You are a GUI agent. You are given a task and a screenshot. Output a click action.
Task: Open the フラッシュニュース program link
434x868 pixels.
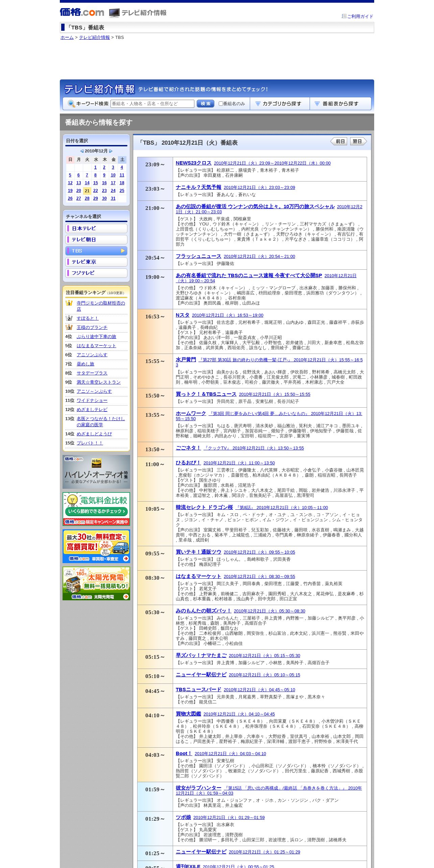(x=198, y=256)
